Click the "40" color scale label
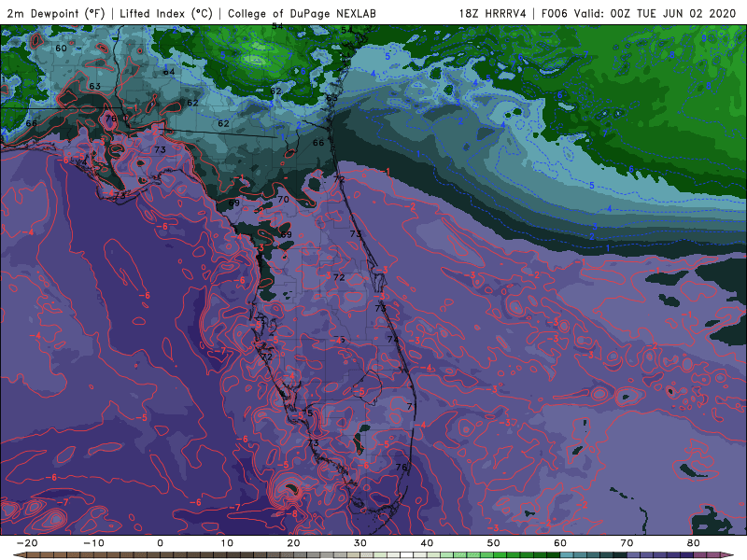 pos(427,543)
